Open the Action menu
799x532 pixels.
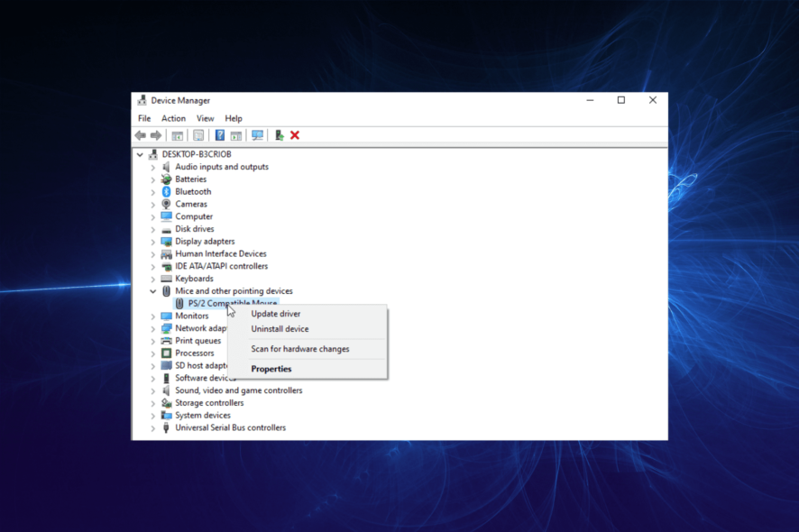tap(173, 118)
